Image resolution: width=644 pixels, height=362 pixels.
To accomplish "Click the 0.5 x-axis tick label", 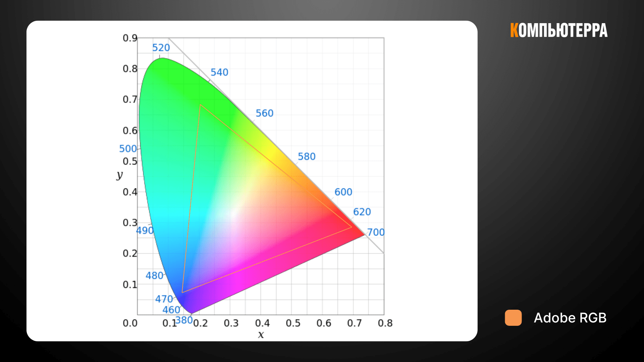I will 293,323.
